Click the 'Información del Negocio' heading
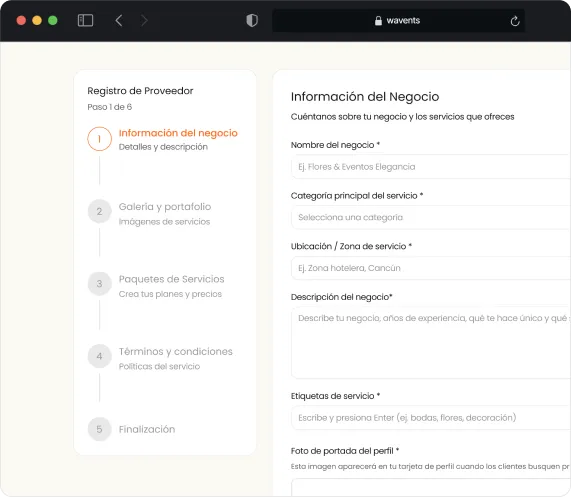The image size is (571, 497). coord(365,96)
